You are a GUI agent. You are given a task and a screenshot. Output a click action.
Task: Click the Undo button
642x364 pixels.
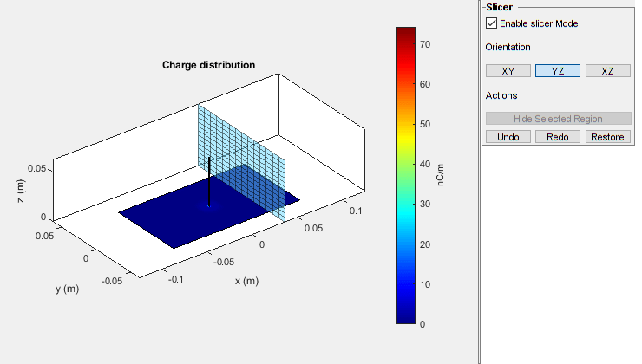click(508, 137)
